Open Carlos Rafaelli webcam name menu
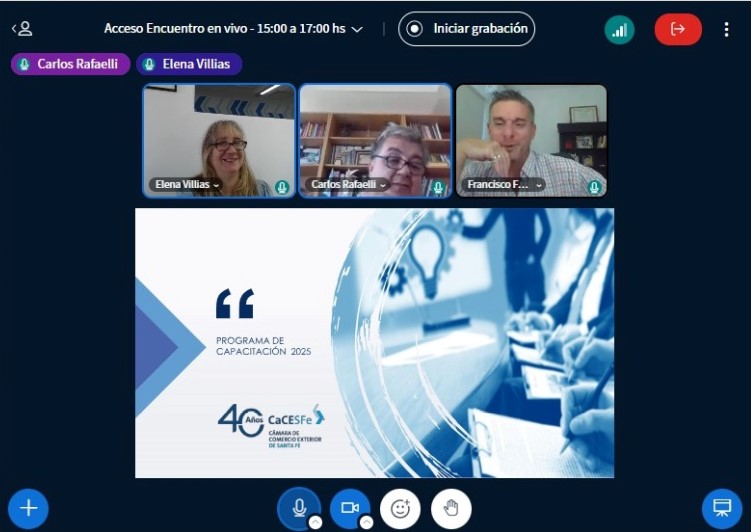751x532 pixels. click(348, 185)
